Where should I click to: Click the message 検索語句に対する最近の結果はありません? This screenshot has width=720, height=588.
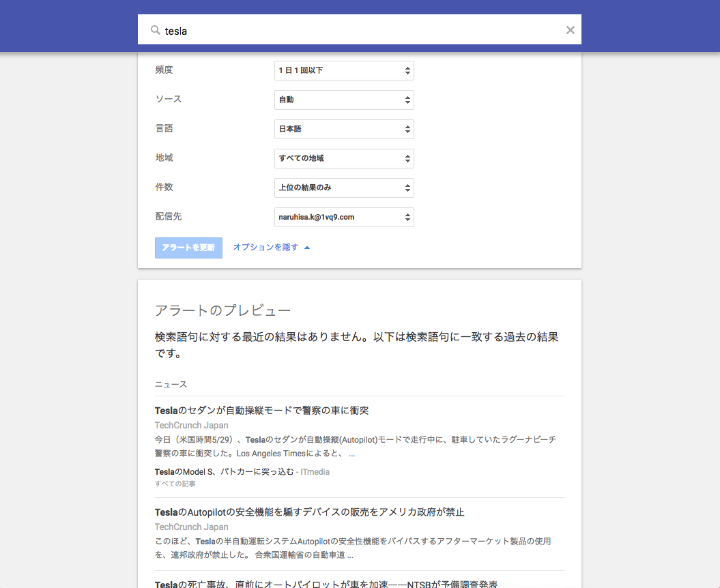click(356, 345)
